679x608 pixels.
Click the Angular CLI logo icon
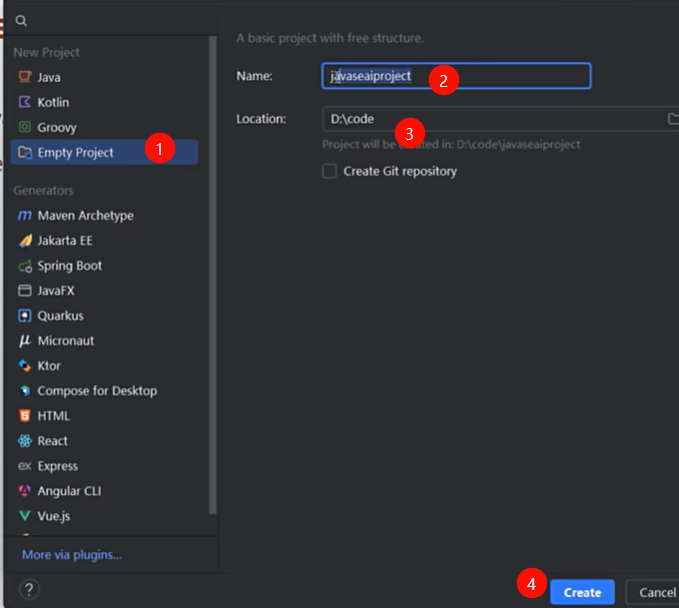pyautogui.click(x=25, y=491)
